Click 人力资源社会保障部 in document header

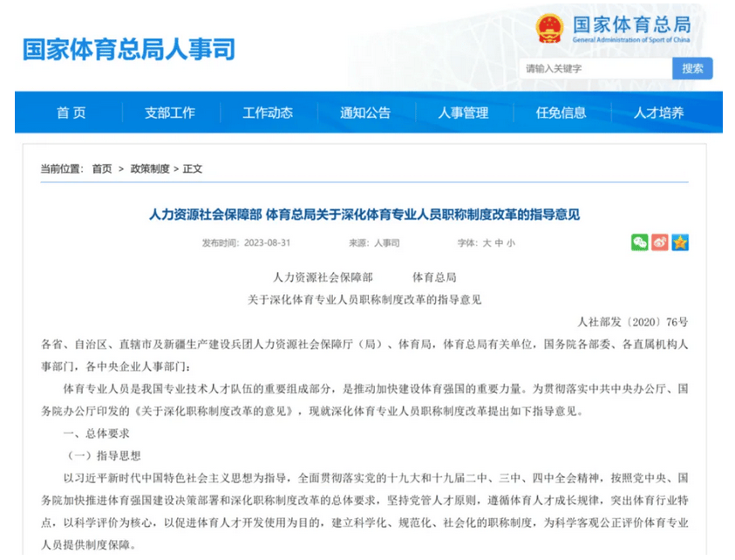click(x=323, y=277)
